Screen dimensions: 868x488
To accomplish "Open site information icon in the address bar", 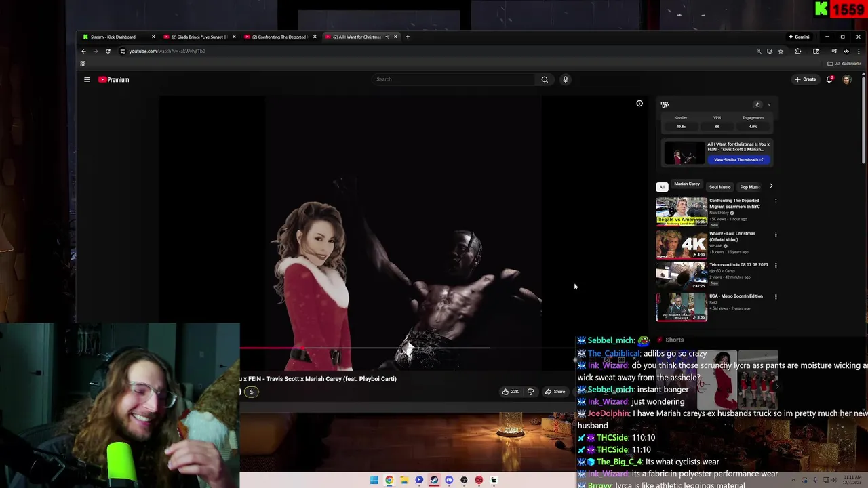I will click(122, 51).
